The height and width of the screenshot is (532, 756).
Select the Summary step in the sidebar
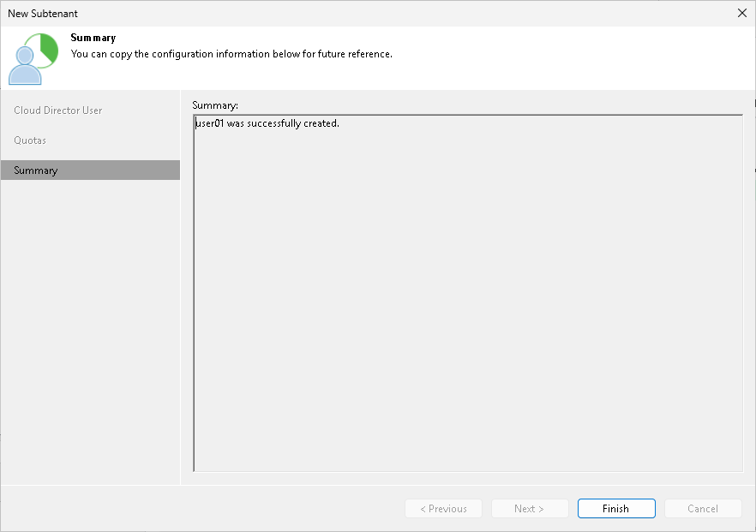click(x=35, y=170)
